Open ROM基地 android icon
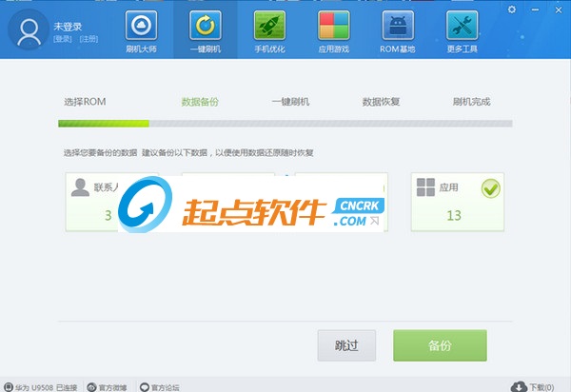The image size is (571, 392). (x=398, y=25)
